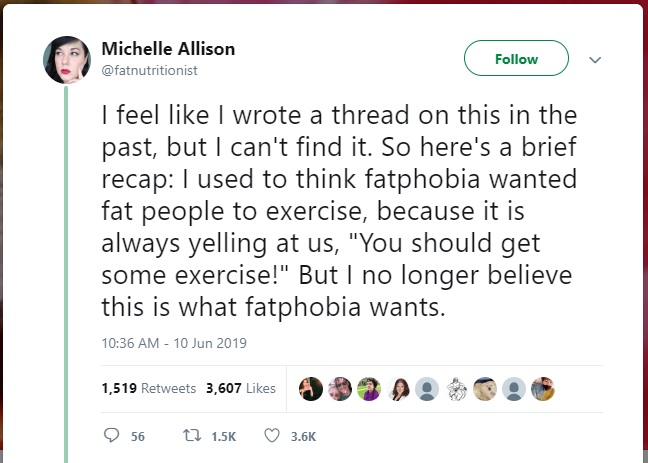This screenshot has height=463, width=648.
Task: Open Michelle Allison's profile avatar
Action: [x=66, y=60]
